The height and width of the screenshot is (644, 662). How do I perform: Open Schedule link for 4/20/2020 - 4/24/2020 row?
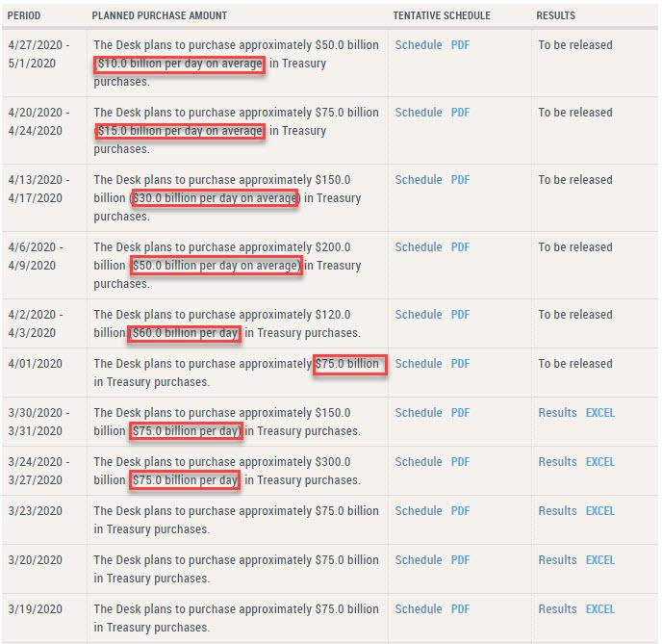point(419,113)
